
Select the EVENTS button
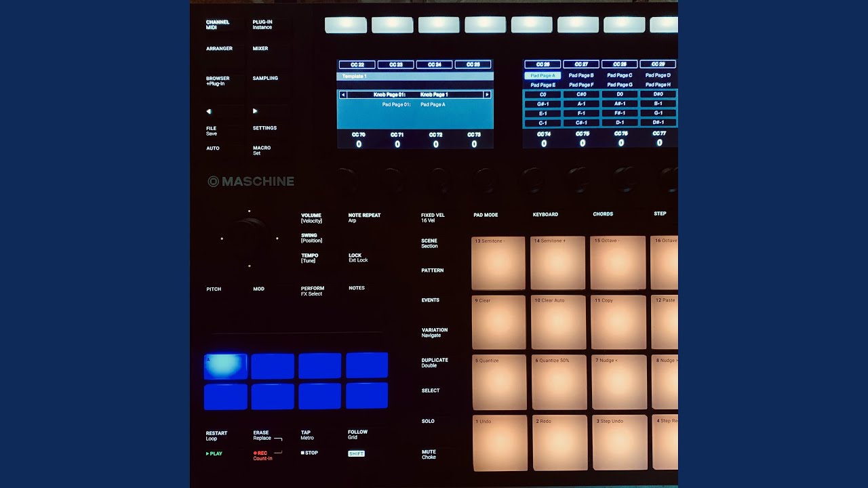point(430,300)
